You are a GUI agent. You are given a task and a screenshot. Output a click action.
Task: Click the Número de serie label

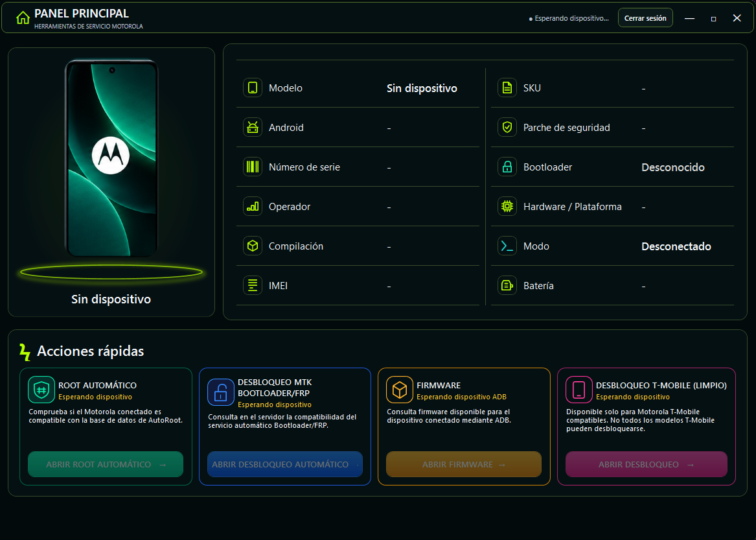pos(304,167)
